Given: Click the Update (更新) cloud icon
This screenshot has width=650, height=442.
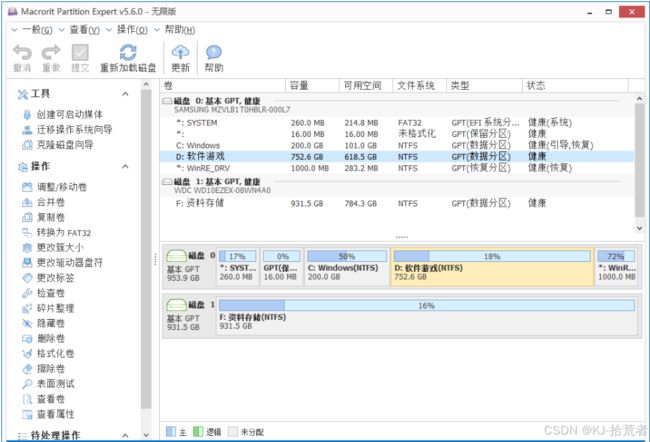Looking at the screenshot, I should click(x=180, y=52).
